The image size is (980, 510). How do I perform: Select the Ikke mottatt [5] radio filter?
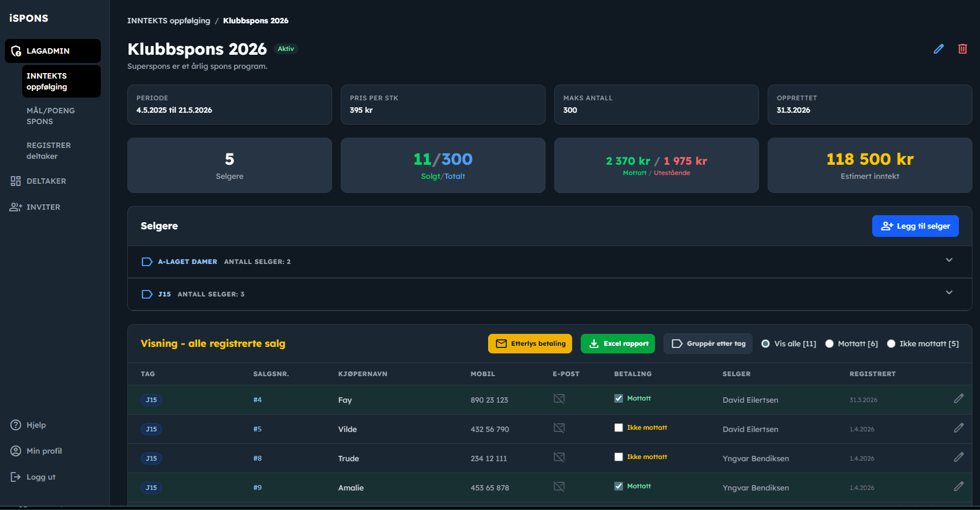(x=891, y=344)
